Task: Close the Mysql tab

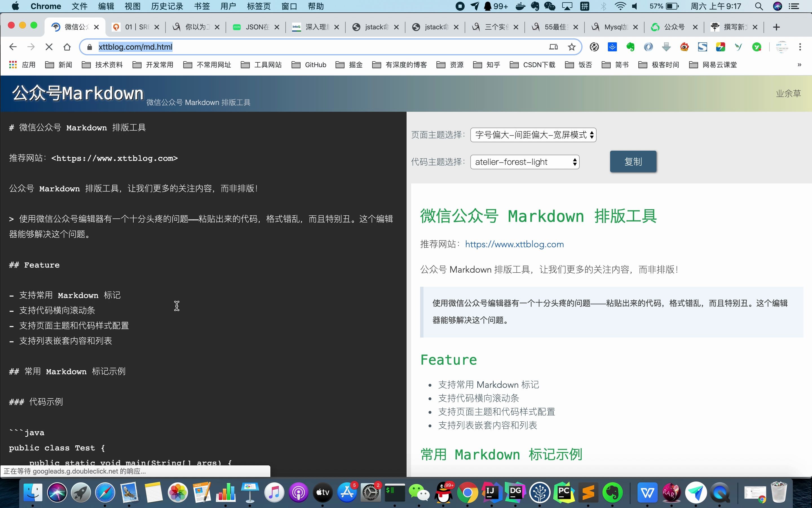Action: click(x=635, y=27)
